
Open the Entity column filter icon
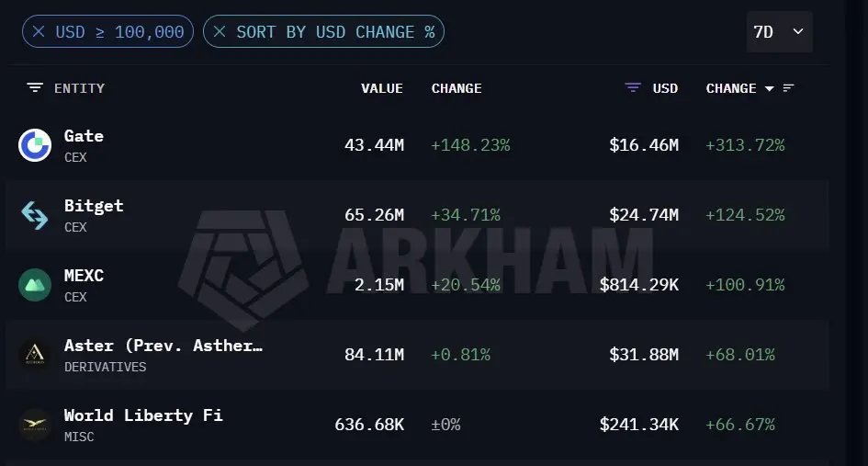[35, 87]
